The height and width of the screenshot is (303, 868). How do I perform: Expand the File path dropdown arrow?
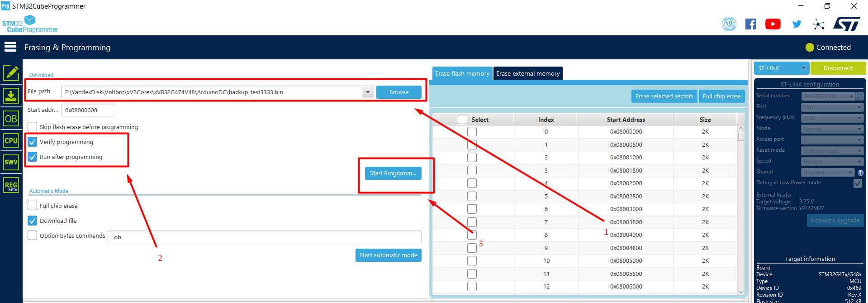368,92
